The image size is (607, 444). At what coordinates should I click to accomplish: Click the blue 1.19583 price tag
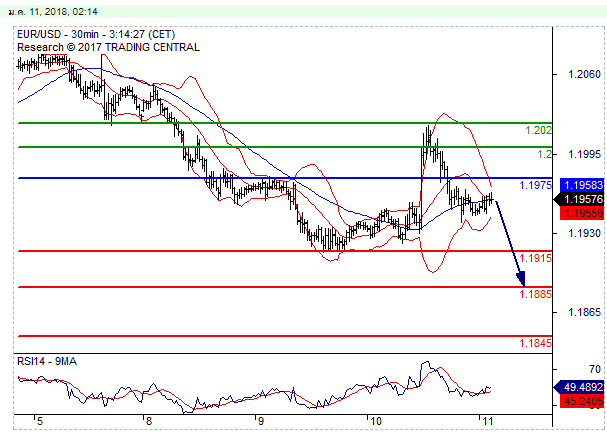[x=582, y=185]
